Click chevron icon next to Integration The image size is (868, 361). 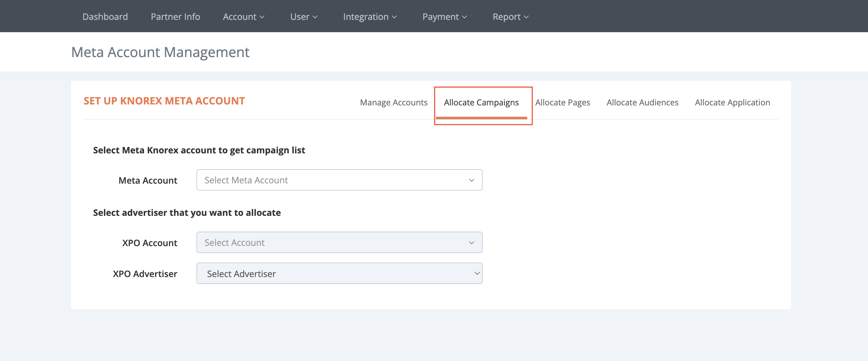394,17
